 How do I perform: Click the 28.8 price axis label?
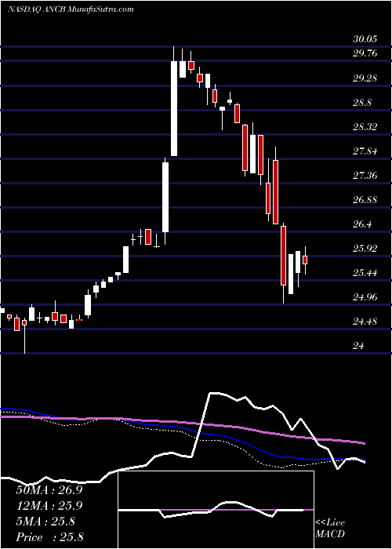click(x=362, y=103)
